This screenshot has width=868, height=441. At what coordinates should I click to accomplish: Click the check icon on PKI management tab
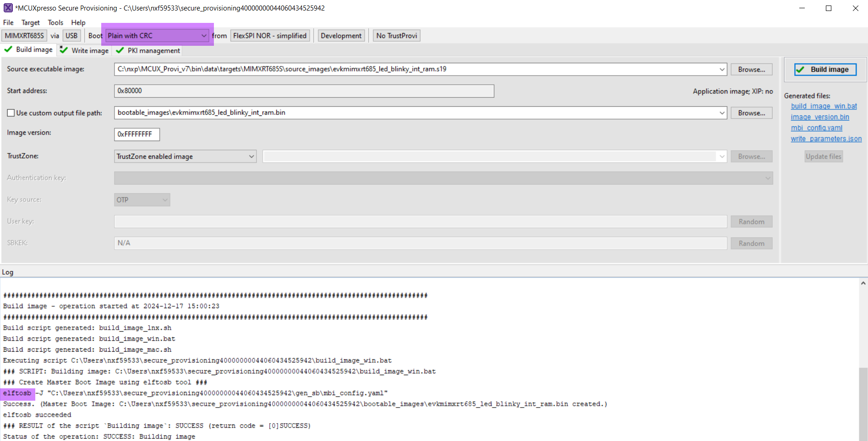(x=120, y=50)
